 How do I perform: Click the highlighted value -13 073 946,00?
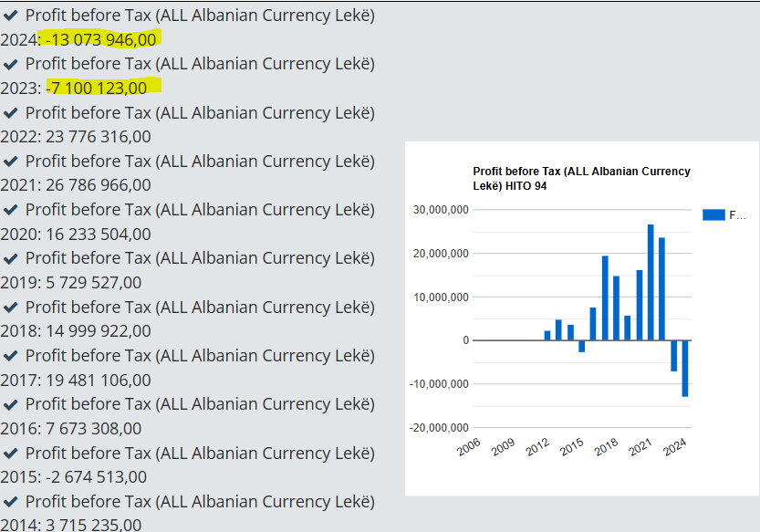tap(101, 39)
